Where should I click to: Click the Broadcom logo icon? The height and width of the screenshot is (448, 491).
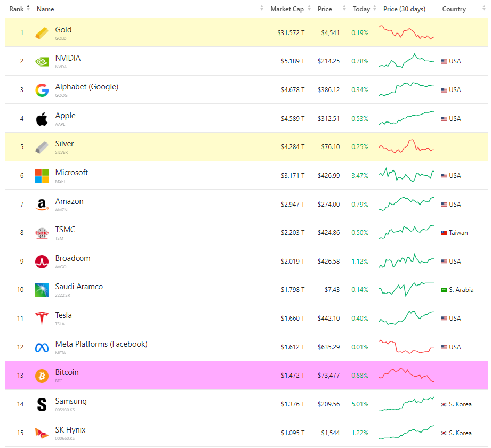42,262
